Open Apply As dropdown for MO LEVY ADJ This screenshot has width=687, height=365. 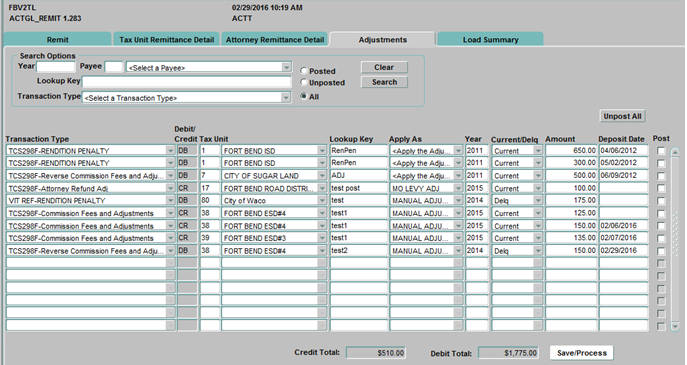(458, 188)
